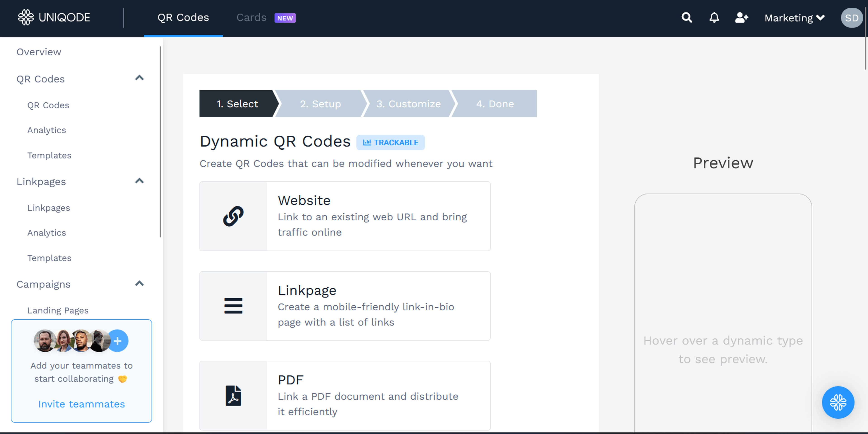Click the sidebar vertical scrollbar
The width and height of the screenshot is (868, 434).
[x=160, y=142]
